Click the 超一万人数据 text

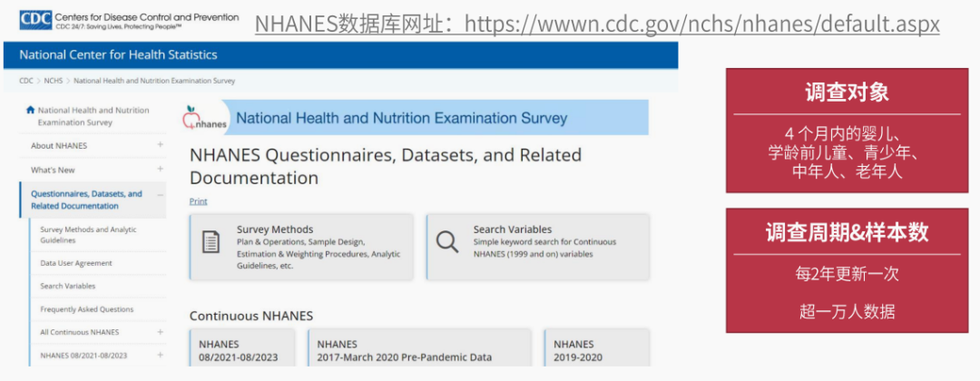click(847, 311)
